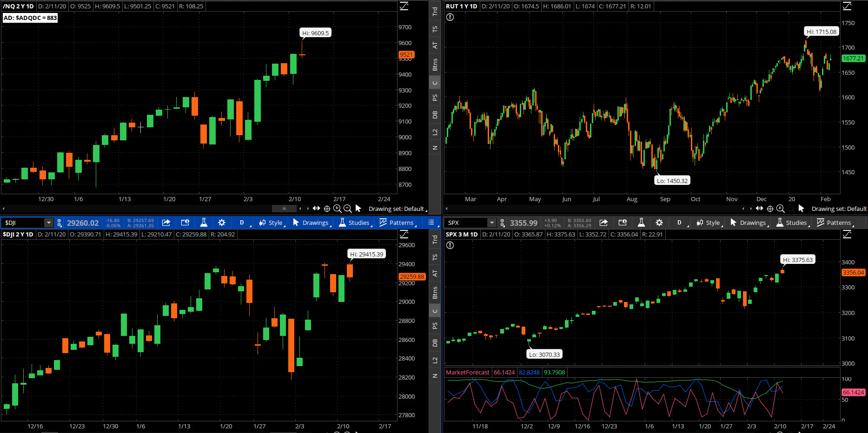Open the $DJI symbol link clip icon
The height and width of the screenshot is (433, 868).
click(59, 223)
